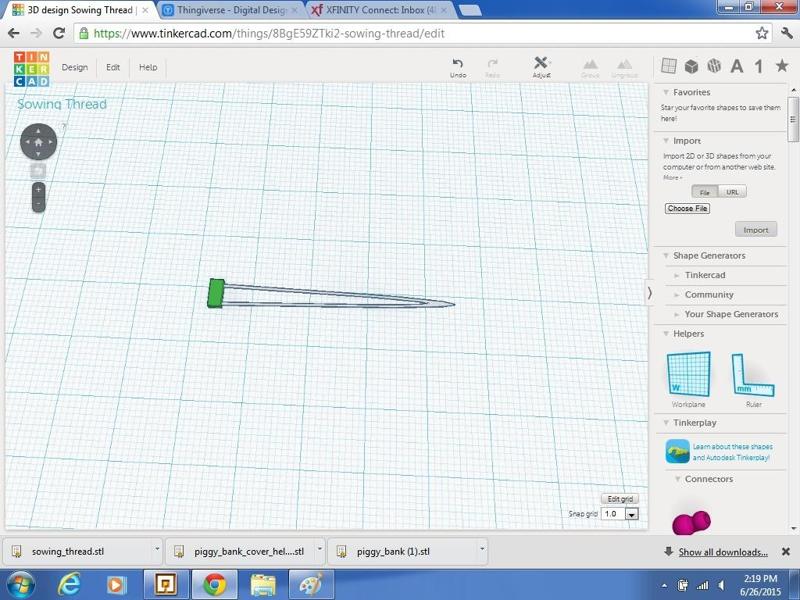Screen dimensions: 800x600
Task: Bookmark this page with the star
Action: coord(762,33)
